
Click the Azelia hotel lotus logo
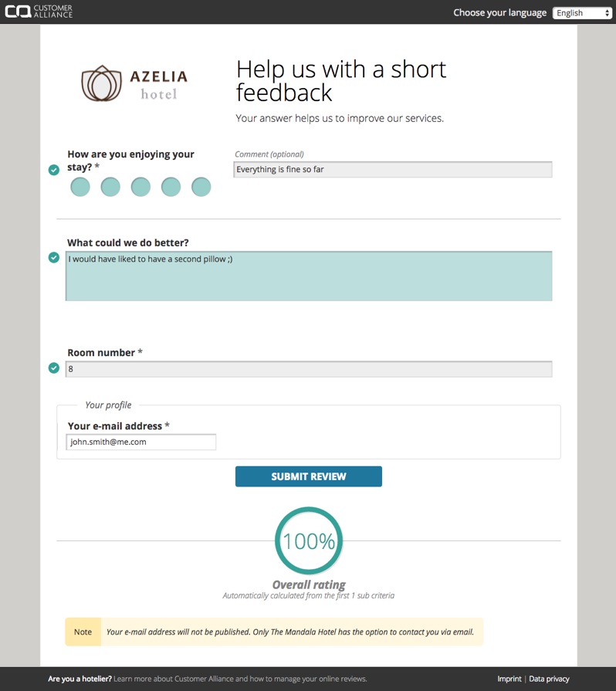pos(101,83)
